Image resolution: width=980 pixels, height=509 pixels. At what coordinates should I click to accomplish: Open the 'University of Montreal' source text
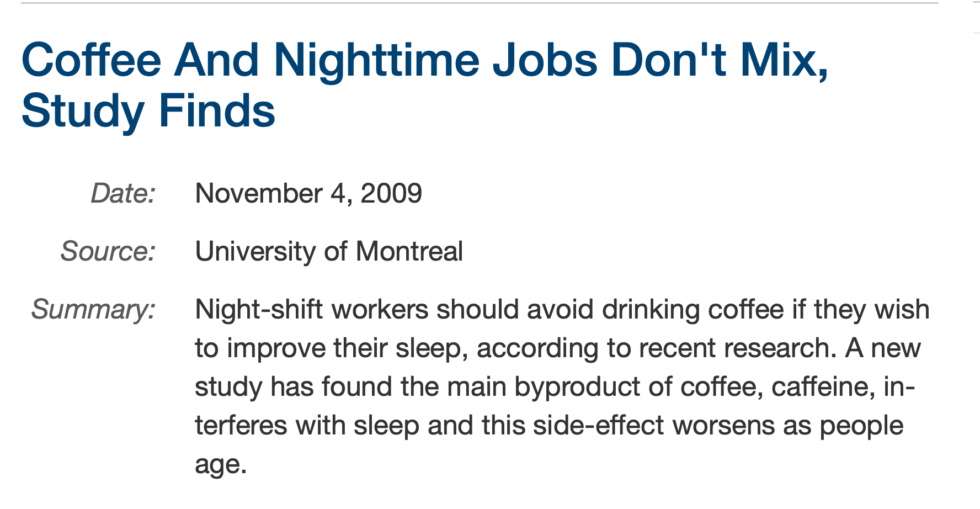[x=329, y=252]
